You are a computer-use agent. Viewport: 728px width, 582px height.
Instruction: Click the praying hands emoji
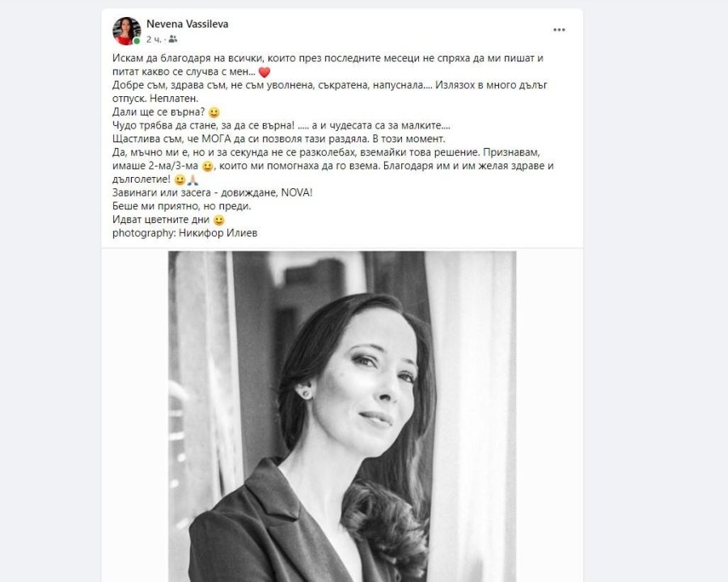pos(193,180)
